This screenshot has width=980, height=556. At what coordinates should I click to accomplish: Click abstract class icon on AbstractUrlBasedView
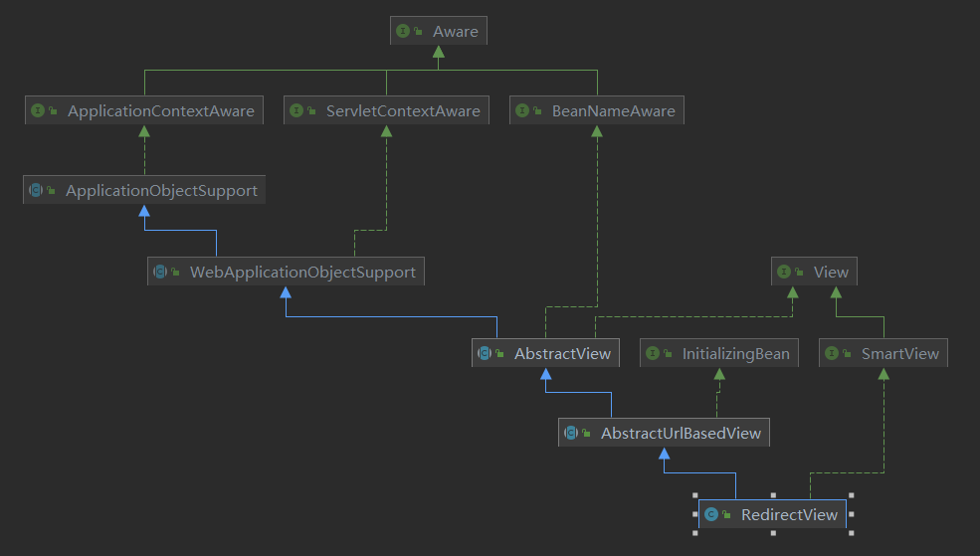(x=571, y=433)
